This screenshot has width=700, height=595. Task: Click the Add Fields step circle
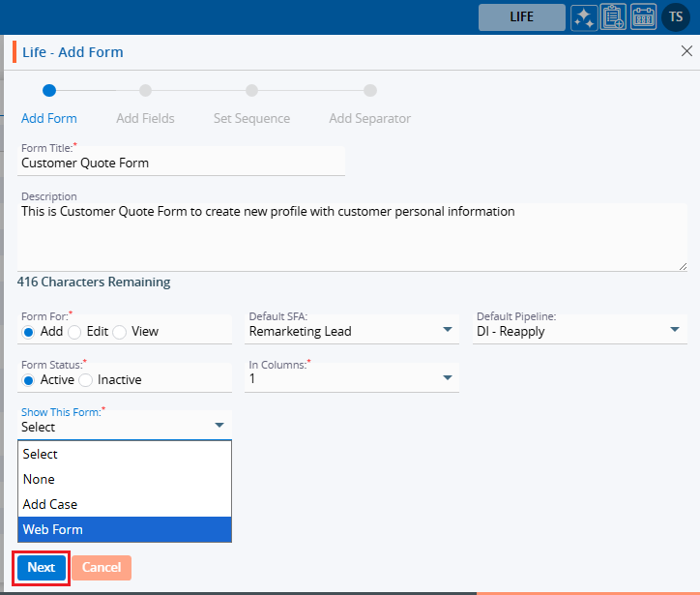[145, 91]
